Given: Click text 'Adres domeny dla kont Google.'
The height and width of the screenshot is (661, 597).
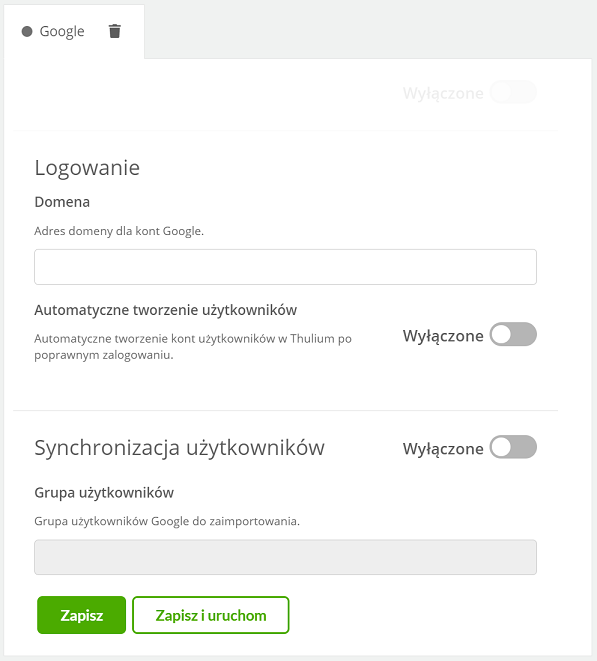Looking at the screenshot, I should (119, 231).
